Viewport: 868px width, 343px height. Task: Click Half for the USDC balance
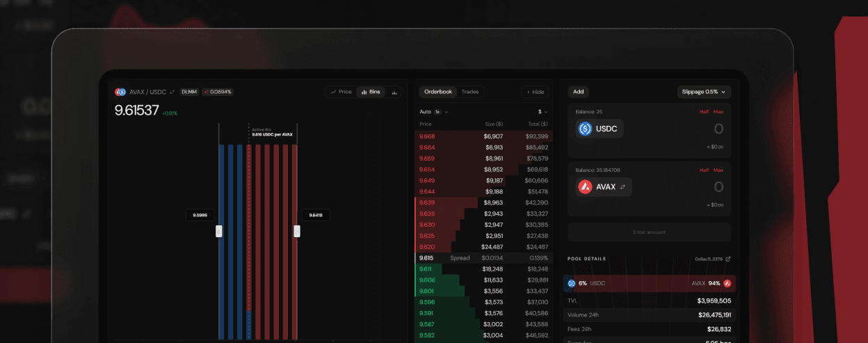[704, 111]
